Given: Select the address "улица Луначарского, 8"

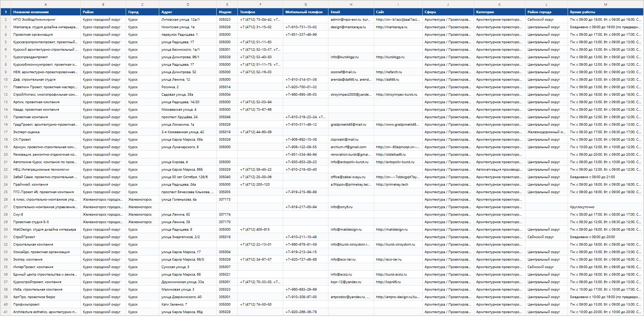Looking at the screenshot, I should [x=188, y=147].
